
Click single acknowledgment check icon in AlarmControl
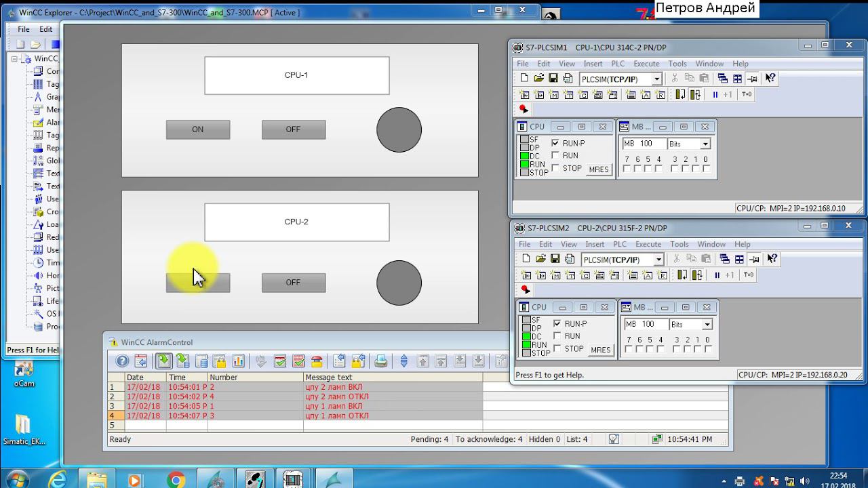coord(280,361)
